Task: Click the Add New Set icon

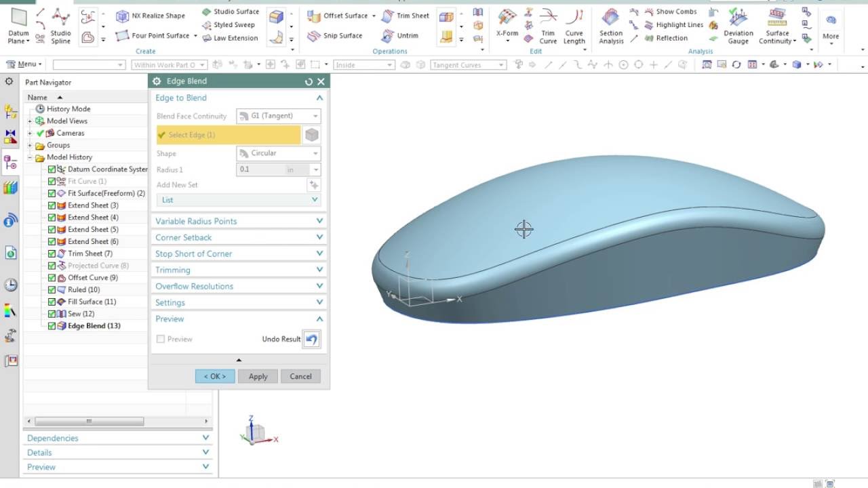Action: [x=313, y=184]
